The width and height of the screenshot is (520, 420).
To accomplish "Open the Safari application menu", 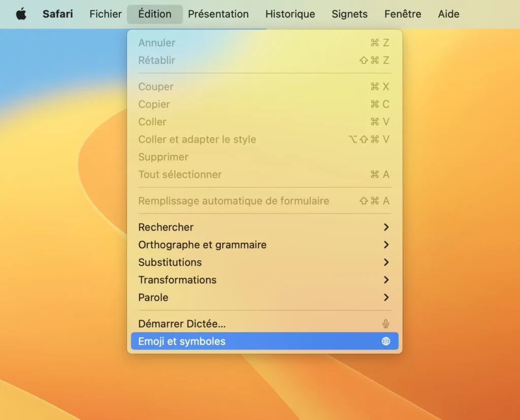I will 58,14.
